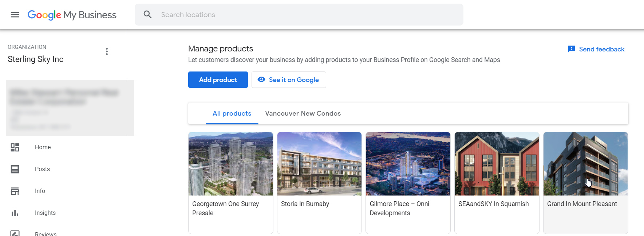Open organization three-dot options menu

pos(107,51)
